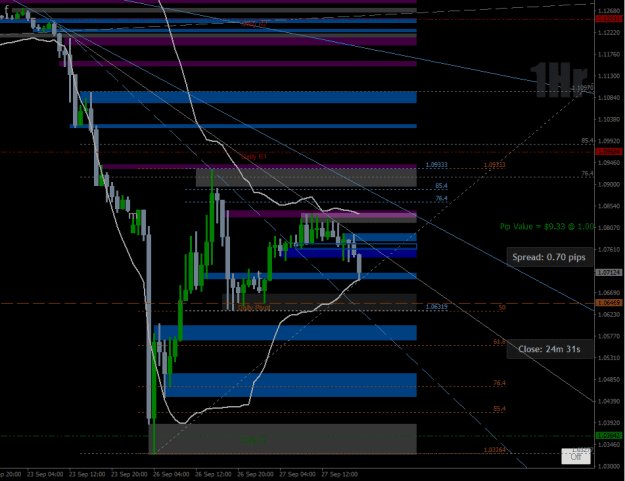
Task: Click the Spread: 0.70 pips label
Action: (x=549, y=257)
